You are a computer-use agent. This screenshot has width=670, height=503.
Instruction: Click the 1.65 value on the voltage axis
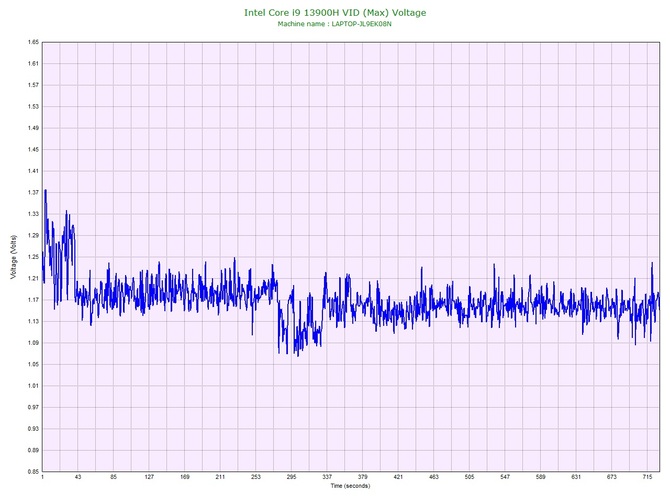[33, 42]
